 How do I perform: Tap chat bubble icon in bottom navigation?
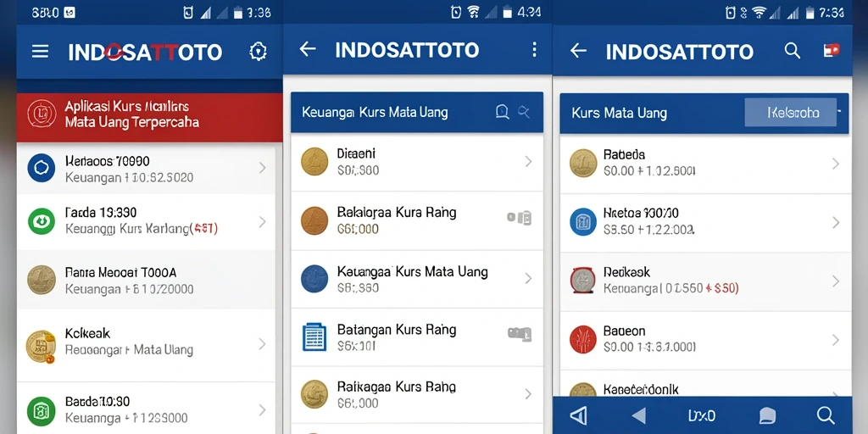[766, 415]
